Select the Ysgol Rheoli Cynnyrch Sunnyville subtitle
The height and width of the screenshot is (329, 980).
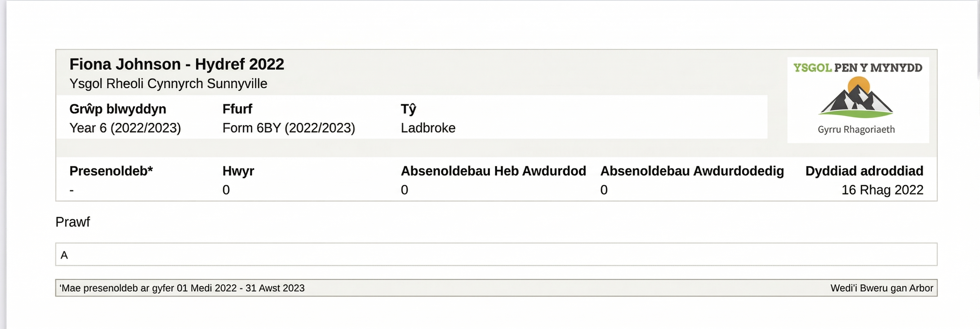tap(168, 84)
